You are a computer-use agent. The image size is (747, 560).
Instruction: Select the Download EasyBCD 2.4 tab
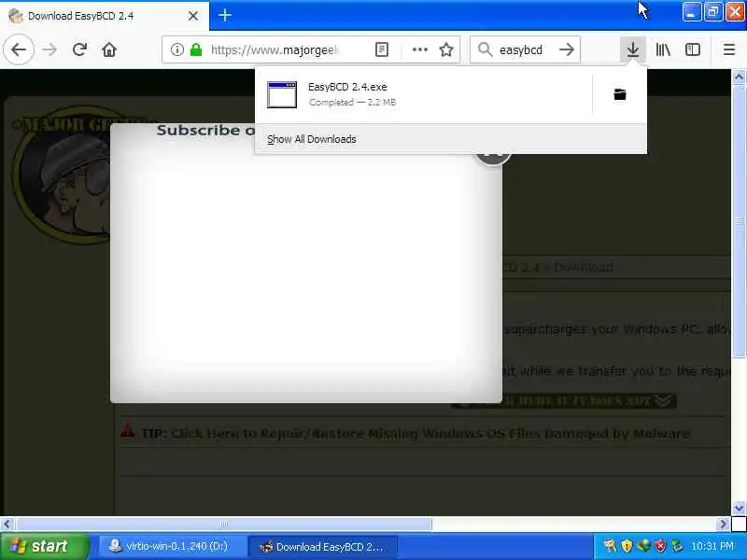click(105, 16)
